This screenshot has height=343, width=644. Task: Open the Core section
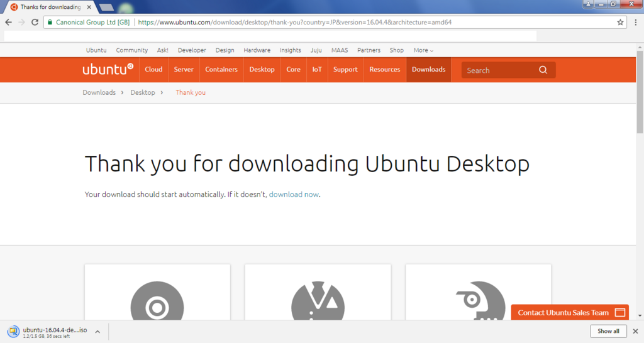[293, 69]
